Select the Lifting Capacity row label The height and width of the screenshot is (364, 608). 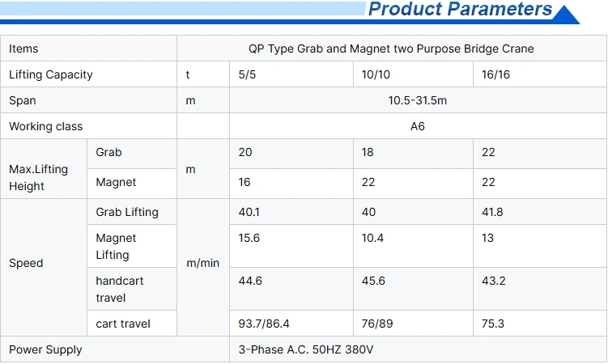89,74
